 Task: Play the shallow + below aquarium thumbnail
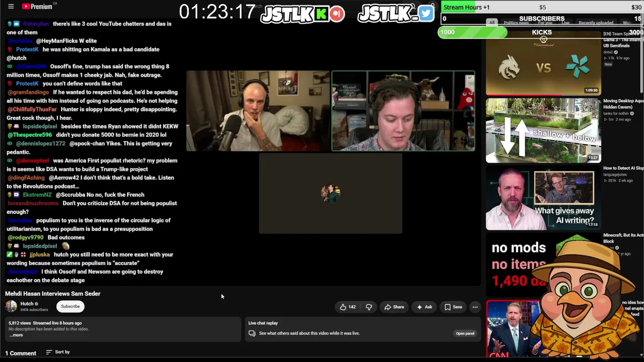[543, 130]
